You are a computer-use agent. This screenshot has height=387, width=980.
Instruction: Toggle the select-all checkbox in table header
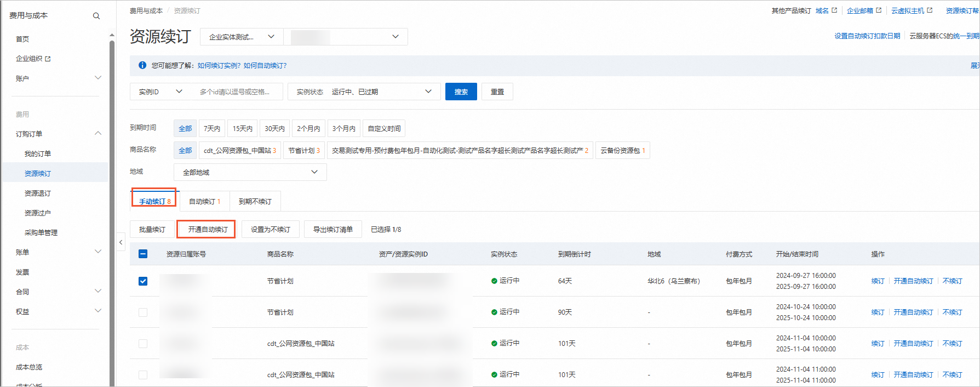[143, 254]
